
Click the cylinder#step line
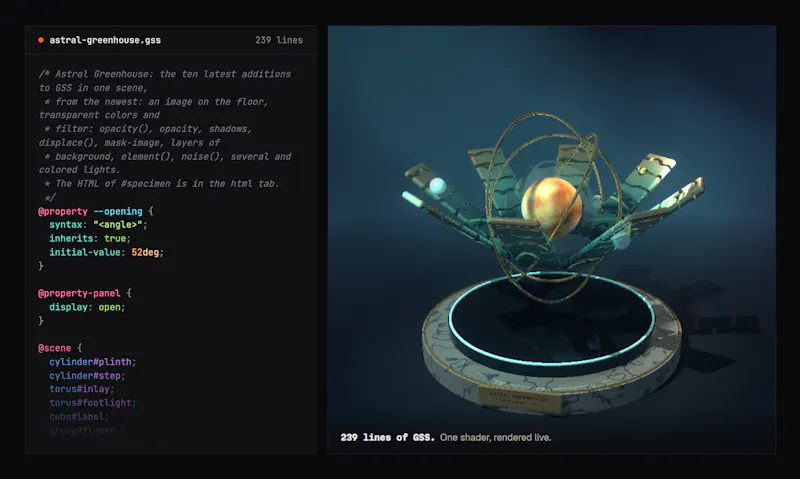pos(87,375)
